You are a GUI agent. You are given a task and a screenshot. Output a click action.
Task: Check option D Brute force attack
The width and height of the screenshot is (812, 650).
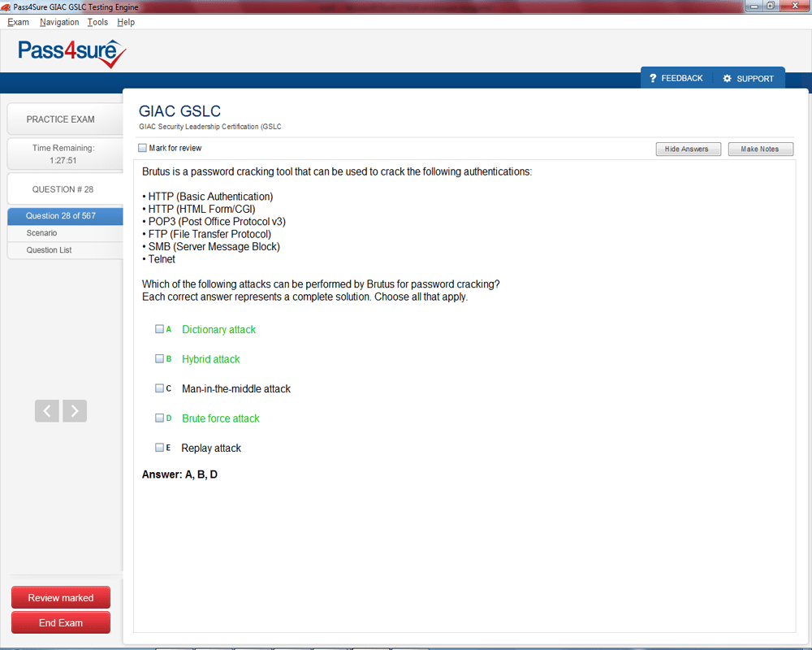coord(159,418)
